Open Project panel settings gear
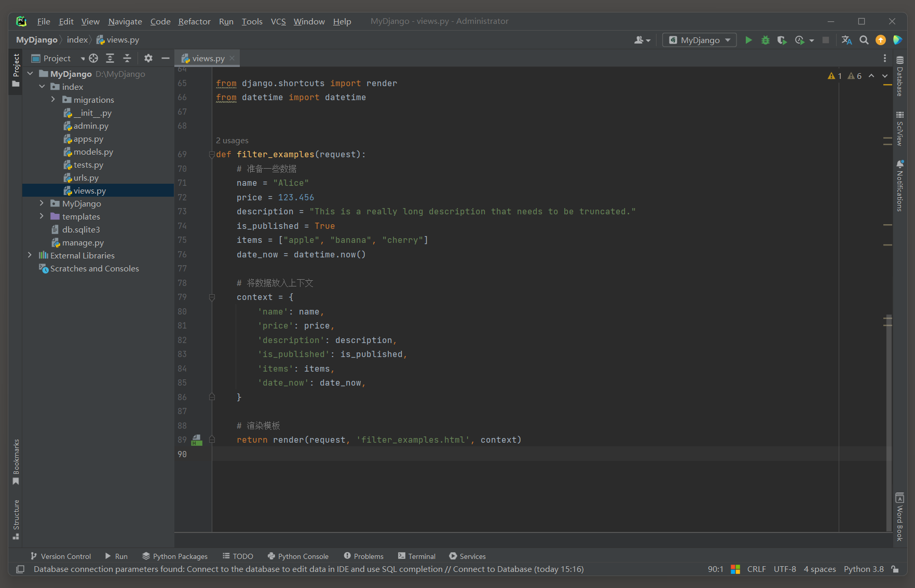 pyautogui.click(x=148, y=58)
